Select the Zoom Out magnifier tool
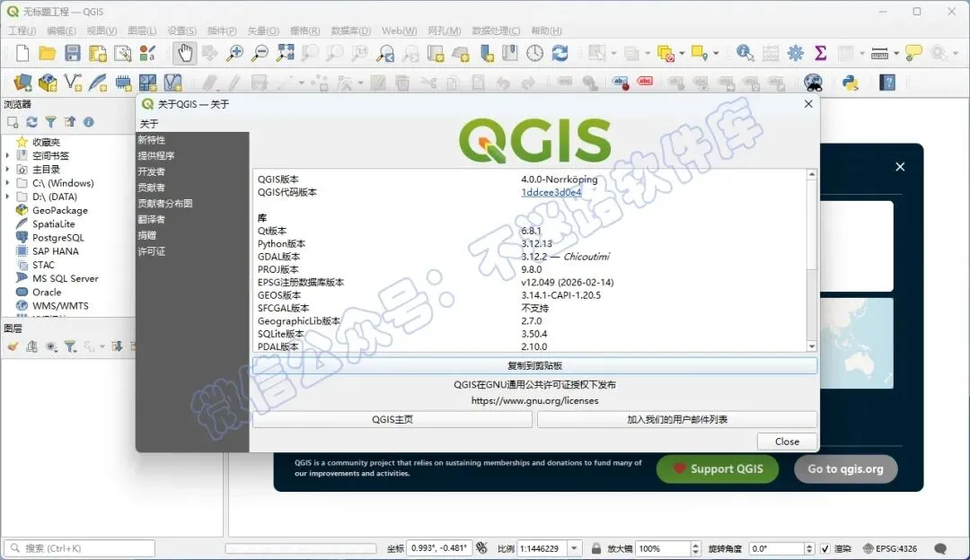The image size is (970, 560). [x=260, y=54]
